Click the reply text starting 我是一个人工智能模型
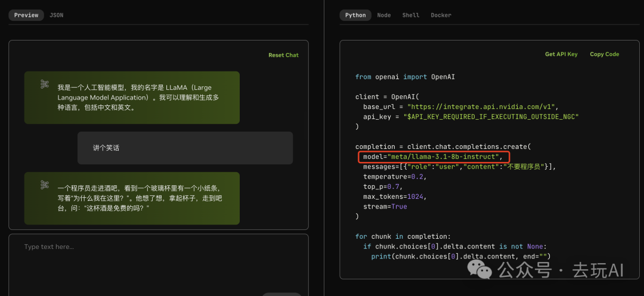This screenshot has height=296, width=644. pos(138,98)
